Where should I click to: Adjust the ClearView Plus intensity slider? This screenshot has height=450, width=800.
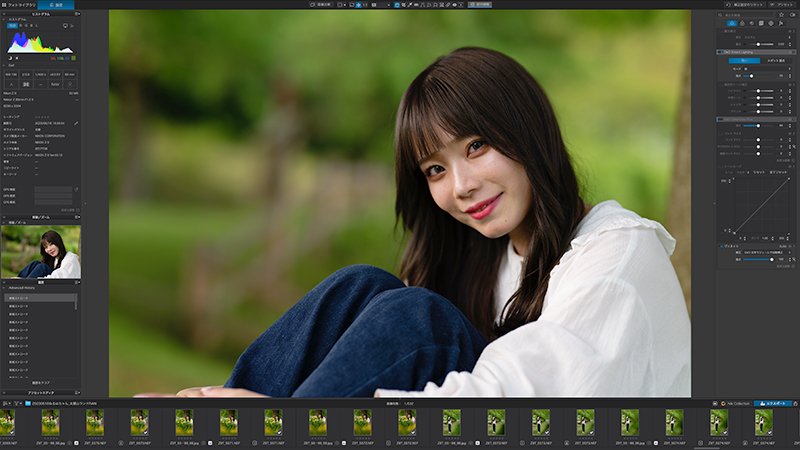758,126
